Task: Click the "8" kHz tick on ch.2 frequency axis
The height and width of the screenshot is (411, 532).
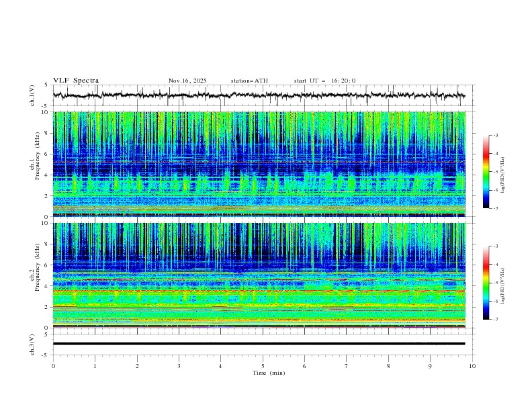Action: click(x=46, y=244)
